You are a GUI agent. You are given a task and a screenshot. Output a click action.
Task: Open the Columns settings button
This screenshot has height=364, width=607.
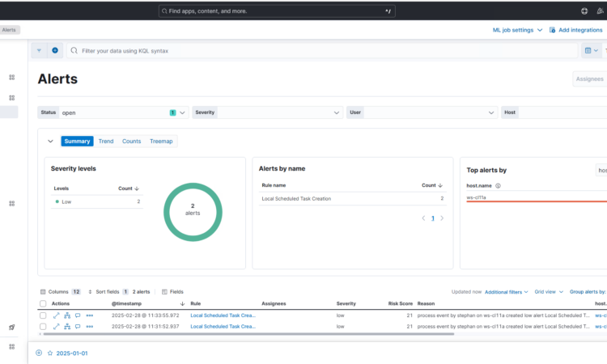click(60, 292)
